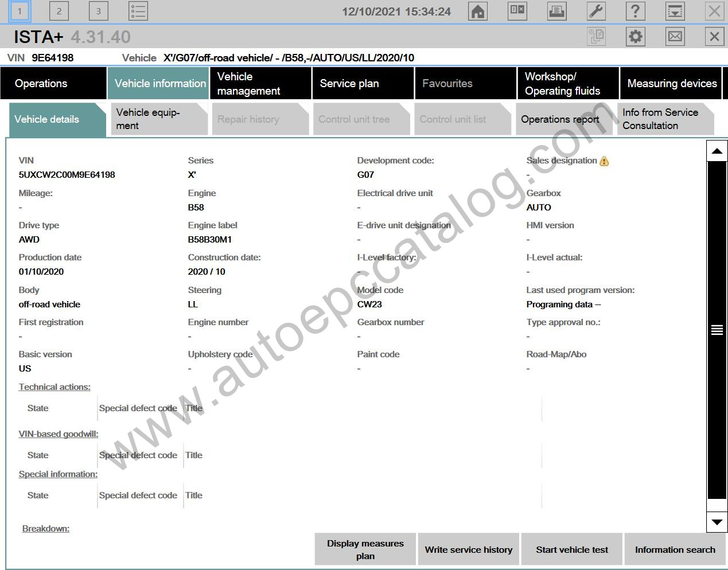The image size is (728, 570).
Task: Select steering value LL
Action: [x=193, y=304]
